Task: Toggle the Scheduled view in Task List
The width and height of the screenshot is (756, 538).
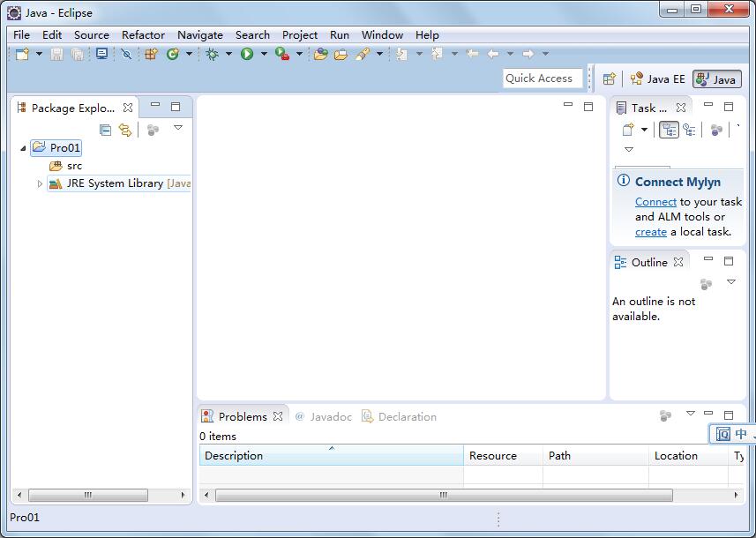Action: click(690, 130)
